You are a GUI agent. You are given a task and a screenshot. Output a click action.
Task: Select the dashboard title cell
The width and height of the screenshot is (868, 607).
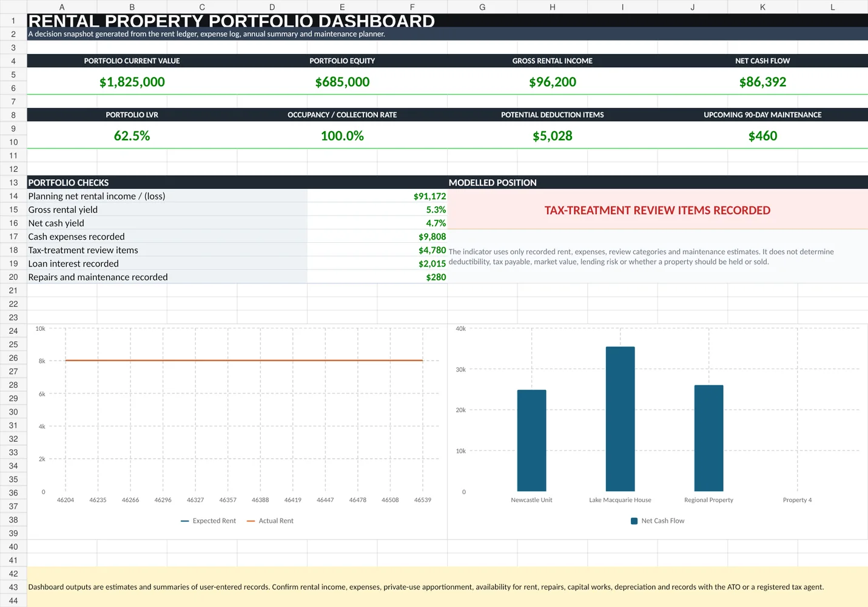click(x=448, y=21)
